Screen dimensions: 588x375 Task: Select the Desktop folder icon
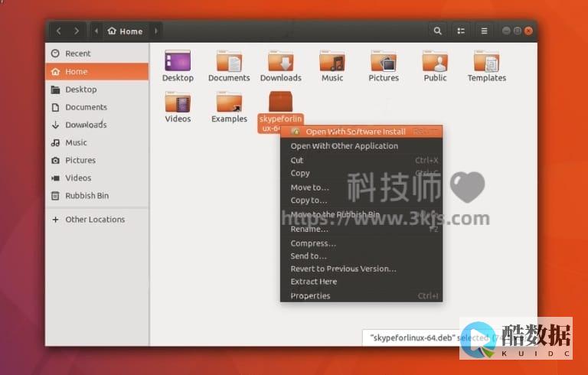(178, 61)
